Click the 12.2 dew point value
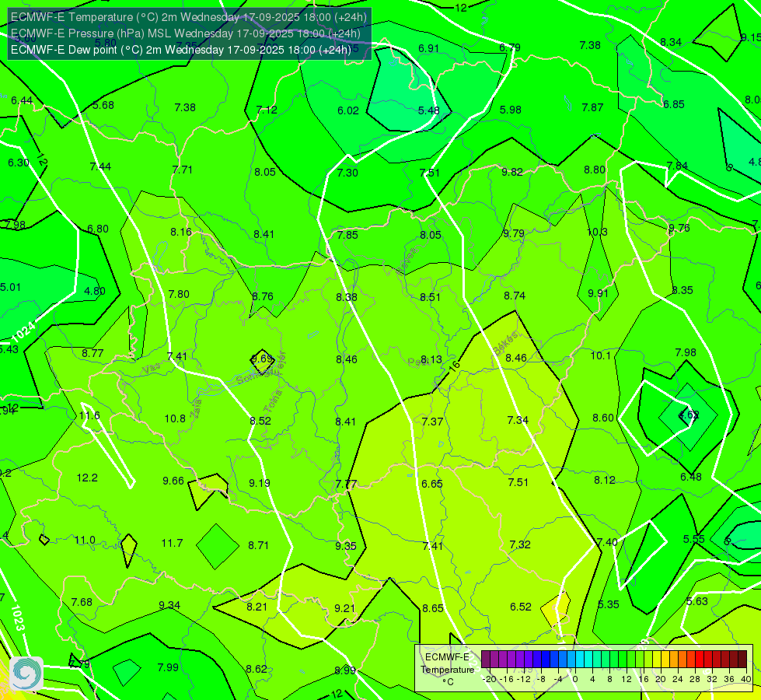This screenshot has height=700, width=761. pyautogui.click(x=87, y=478)
